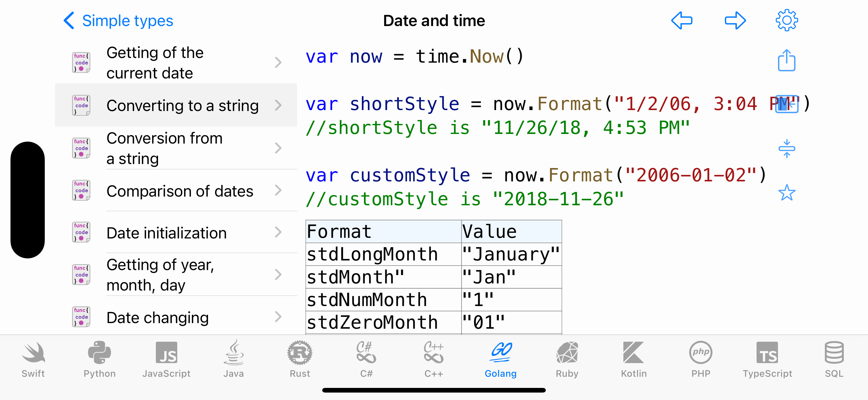This screenshot has width=868, height=400.
Task: Open Getting of year, month, day
Action: (x=176, y=275)
